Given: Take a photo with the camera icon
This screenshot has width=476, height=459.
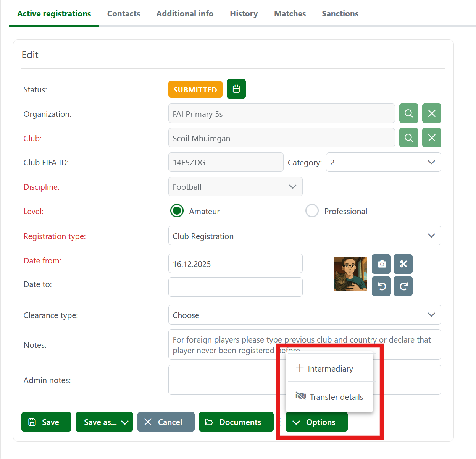Looking at the screenshot, I should [381, 264].
